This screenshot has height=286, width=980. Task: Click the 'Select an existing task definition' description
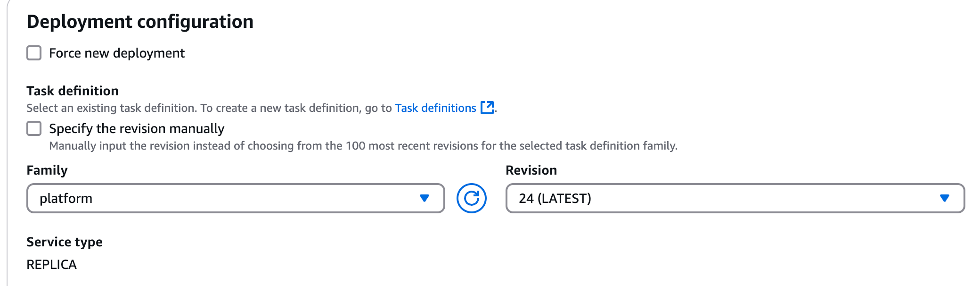point(209,108)
